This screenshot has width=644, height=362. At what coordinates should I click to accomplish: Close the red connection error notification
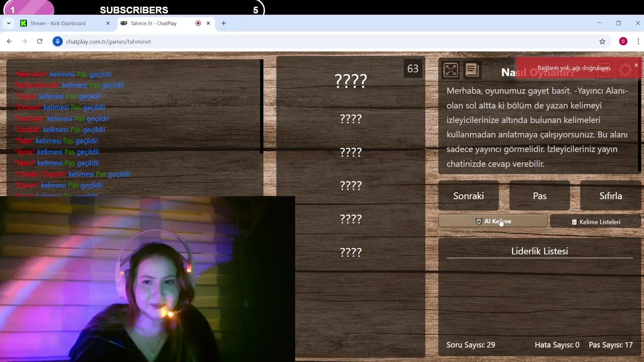(x=636, y=65)
